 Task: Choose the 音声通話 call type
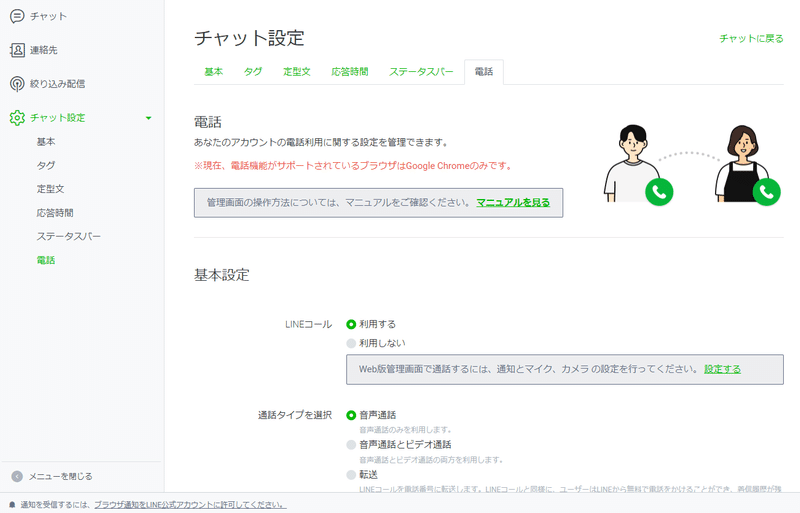coord(351,415)
